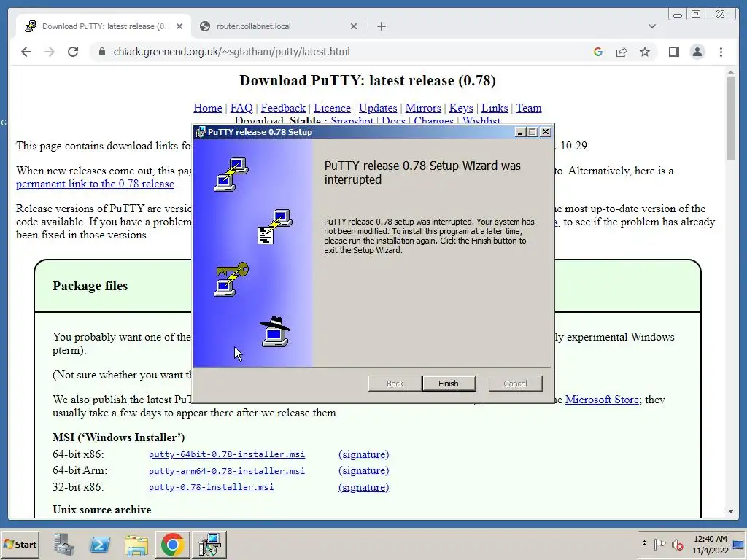Image resolution: width=747 pixels, height=560 pixels.
Task: Open the Team link
Action: click(529, 108)
